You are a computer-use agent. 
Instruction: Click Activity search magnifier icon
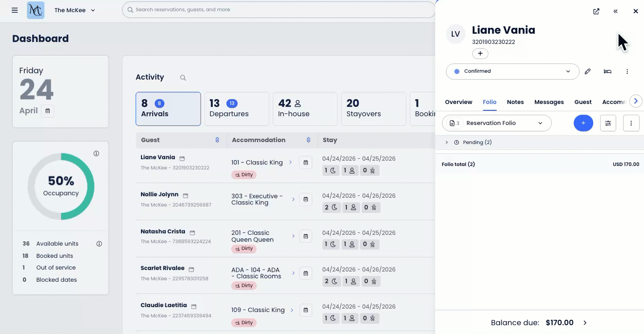click(183, 78)
